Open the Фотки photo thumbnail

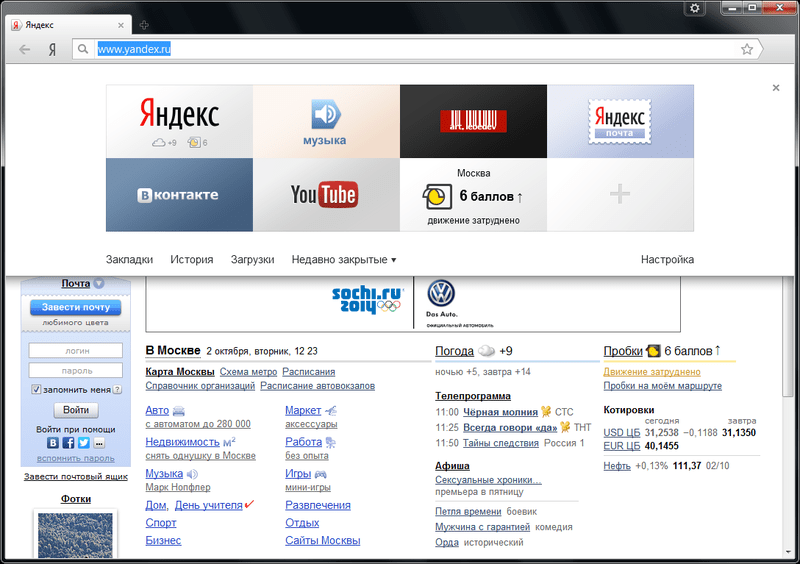76,535
